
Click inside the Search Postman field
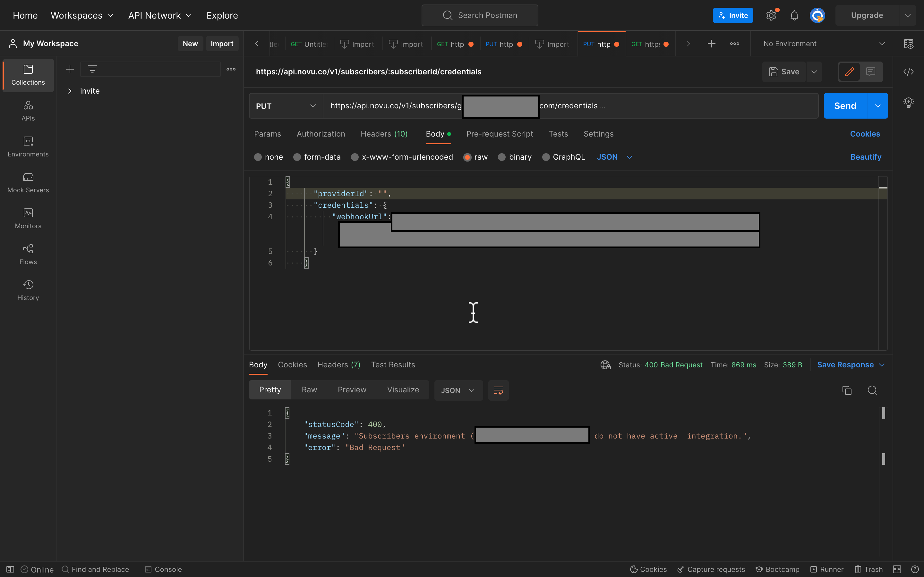pyautogui.click(x=480, y=15)
